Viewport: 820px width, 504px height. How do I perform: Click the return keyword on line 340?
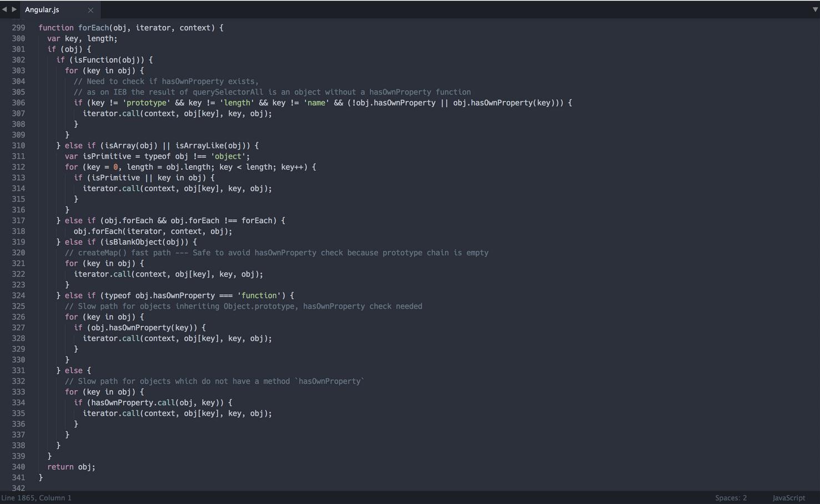[x=60, y=467]
